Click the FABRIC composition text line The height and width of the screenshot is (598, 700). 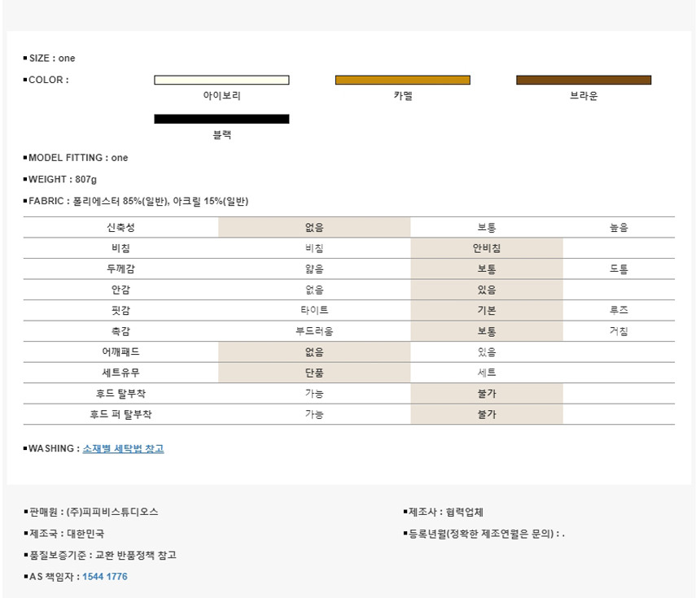coord(138,201)
